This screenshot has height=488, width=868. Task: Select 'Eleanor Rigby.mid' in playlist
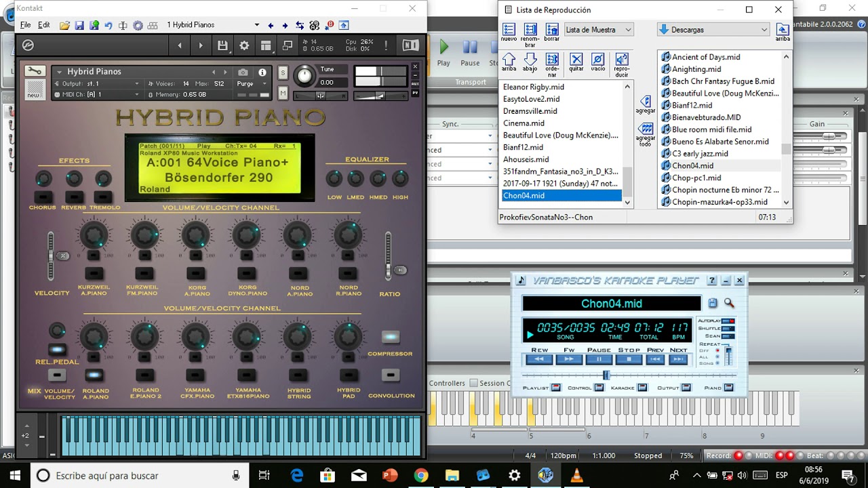534,87
